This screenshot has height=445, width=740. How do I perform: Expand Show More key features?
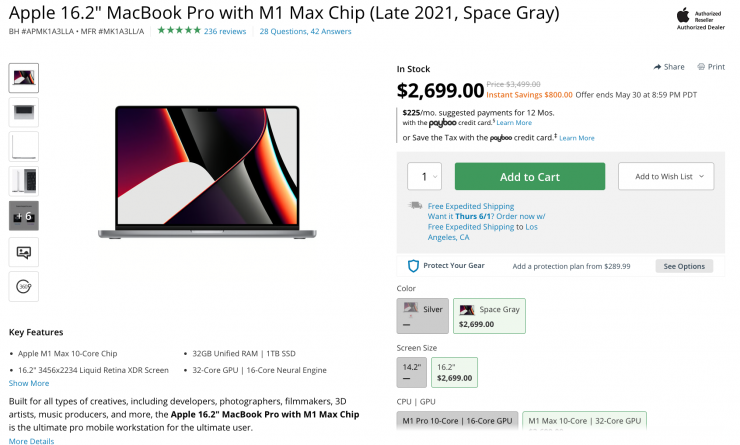(x=29, y=383)
